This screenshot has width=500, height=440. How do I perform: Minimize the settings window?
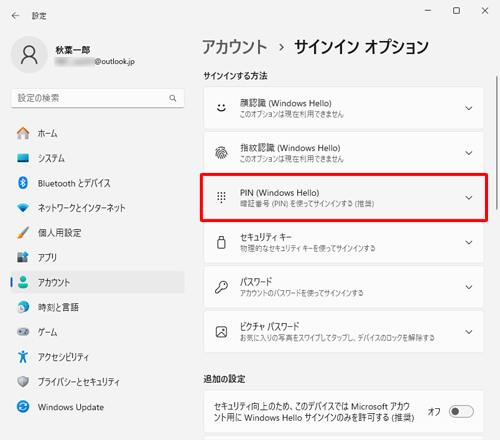point(428,11)
